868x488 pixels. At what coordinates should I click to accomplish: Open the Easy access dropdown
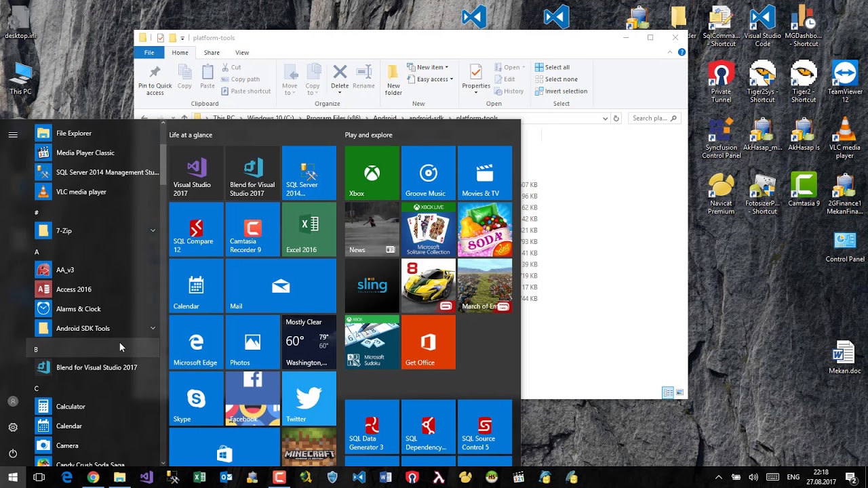[431, 79]
